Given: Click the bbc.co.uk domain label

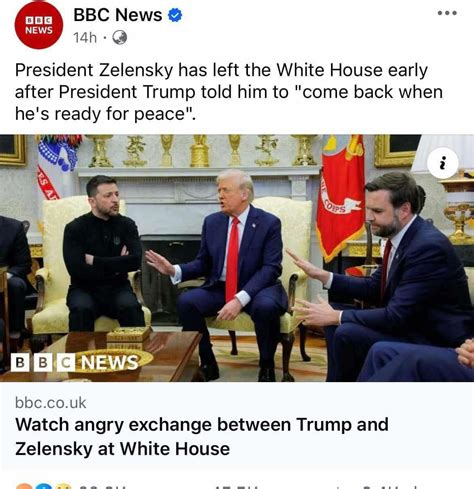Looking at the screenshot, I should click(x=51, y=403).
